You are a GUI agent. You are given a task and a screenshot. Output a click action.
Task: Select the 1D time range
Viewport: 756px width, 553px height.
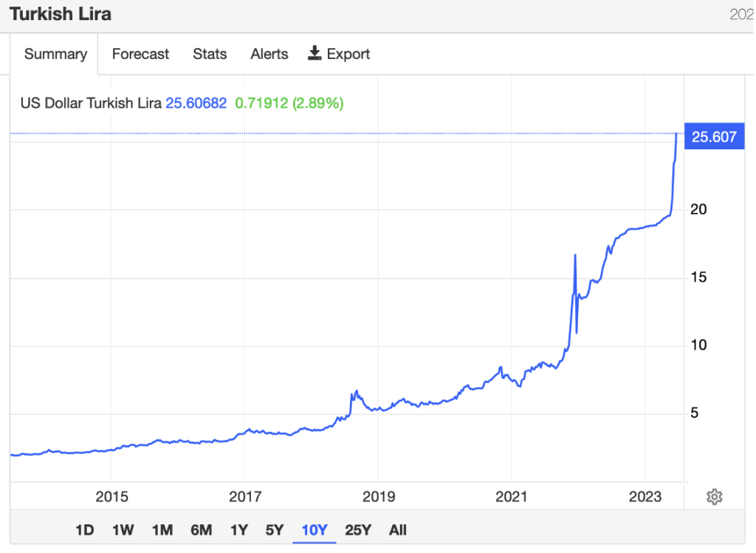click(85, 529)
